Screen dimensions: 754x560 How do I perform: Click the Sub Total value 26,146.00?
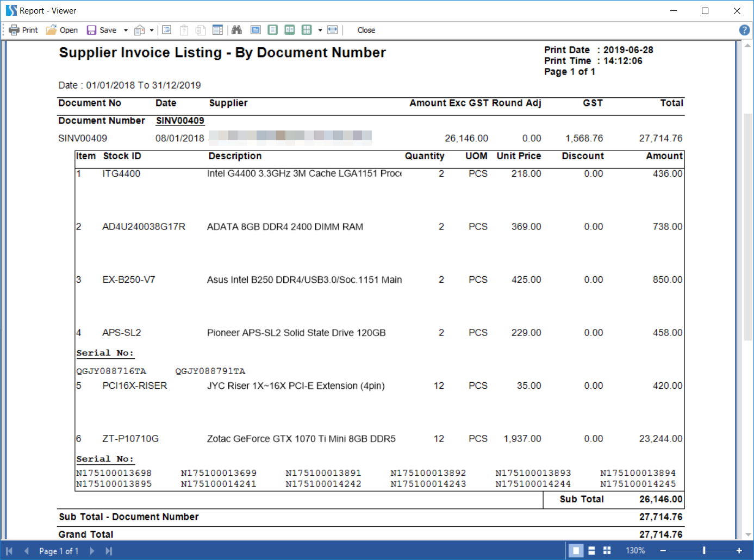point(661,499)
